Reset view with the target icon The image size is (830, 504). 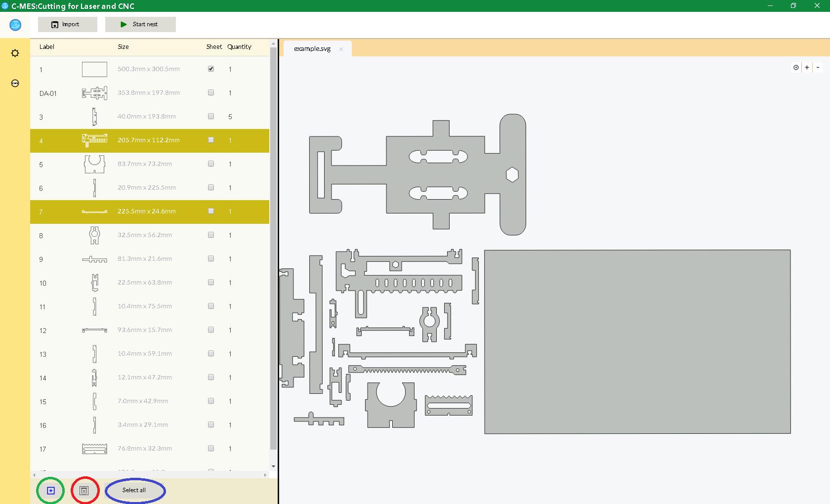point(796,67)
